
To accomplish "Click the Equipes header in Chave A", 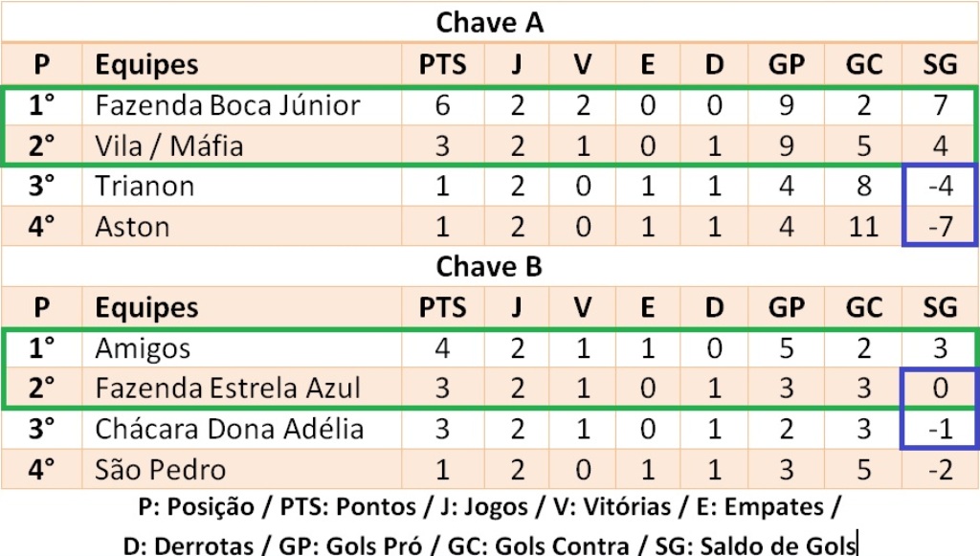I will click(146, 64).
